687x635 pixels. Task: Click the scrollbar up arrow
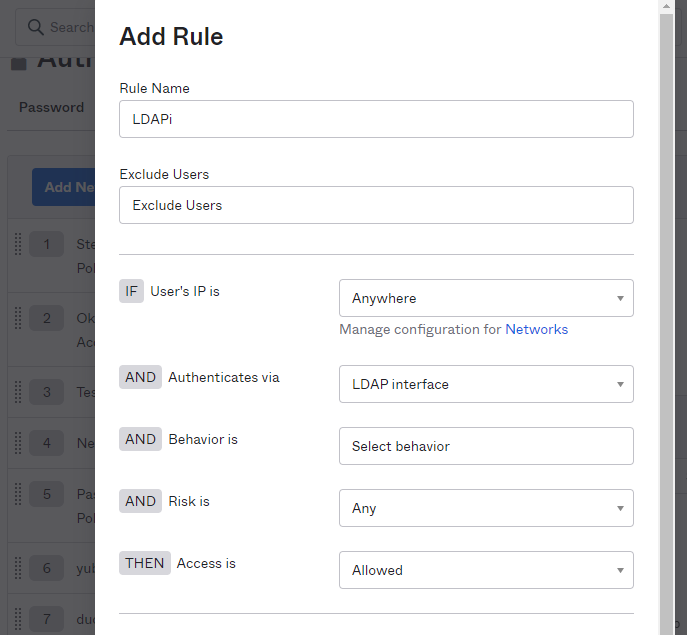667,7
